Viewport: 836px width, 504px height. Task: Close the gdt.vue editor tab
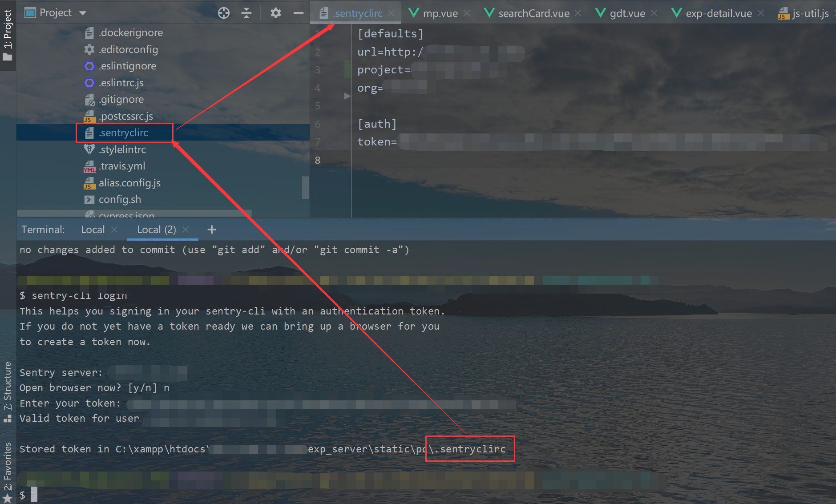(x=654, y=13)
